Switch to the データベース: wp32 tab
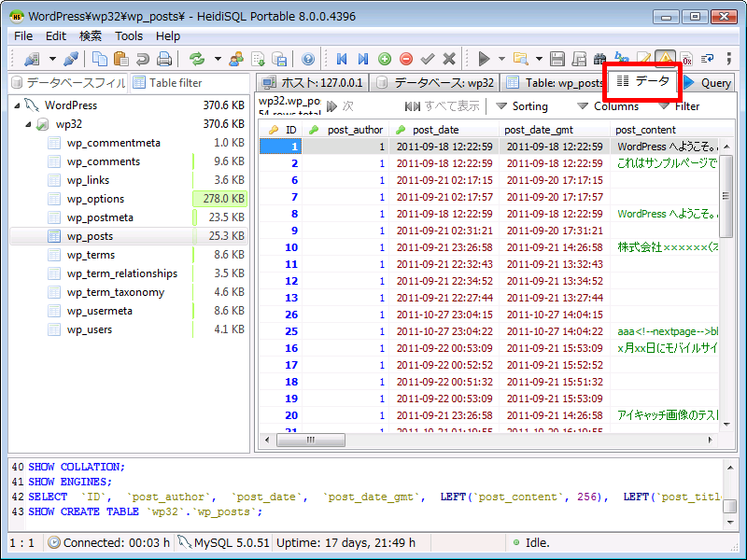 pos(435,83)
